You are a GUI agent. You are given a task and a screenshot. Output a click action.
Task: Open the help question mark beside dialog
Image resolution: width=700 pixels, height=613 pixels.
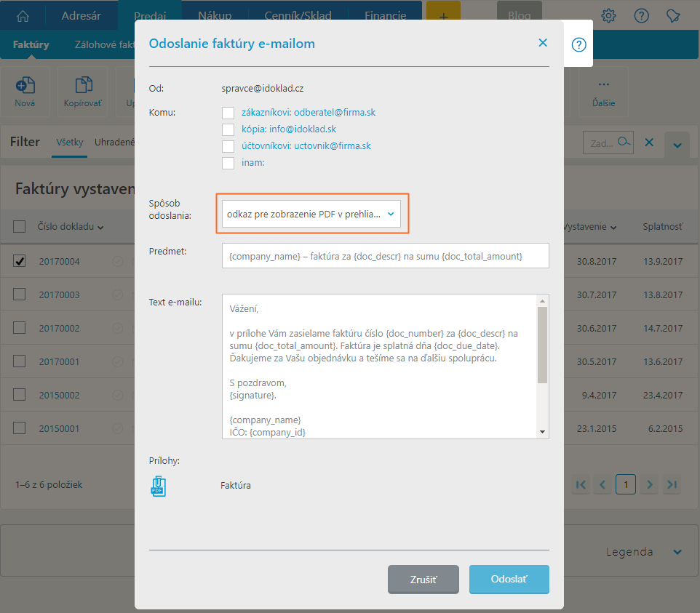click(x=578, y=45)
